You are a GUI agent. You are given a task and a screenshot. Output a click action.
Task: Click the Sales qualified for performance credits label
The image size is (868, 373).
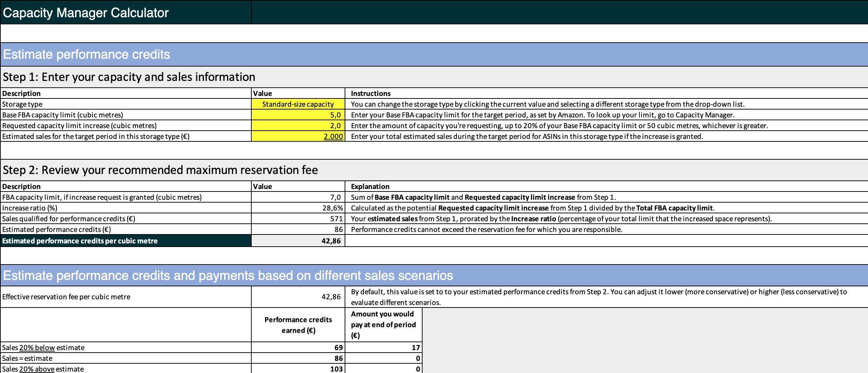click(69, 219)
